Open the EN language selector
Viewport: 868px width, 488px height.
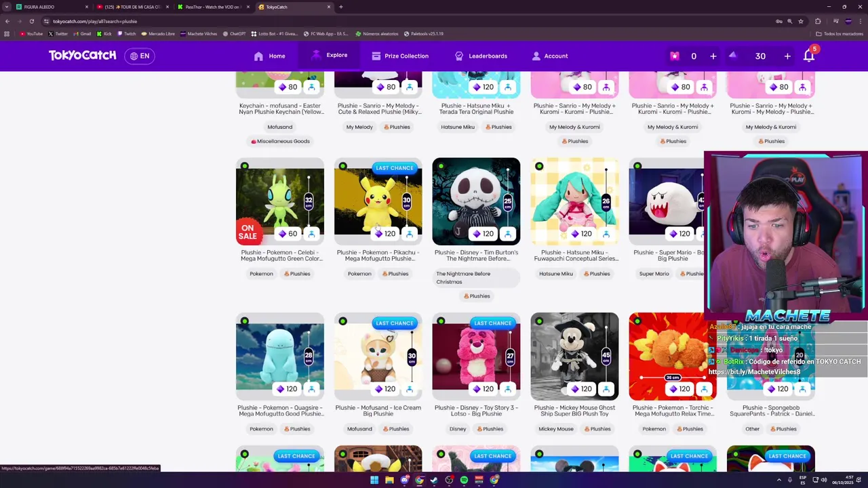(x=140, y=56)
